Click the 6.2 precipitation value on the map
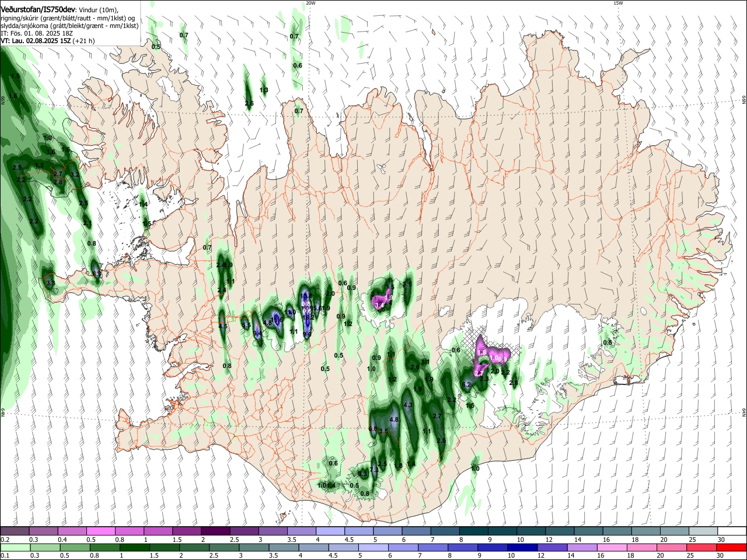This screenshot has width=747, height=560. [466, 385]
